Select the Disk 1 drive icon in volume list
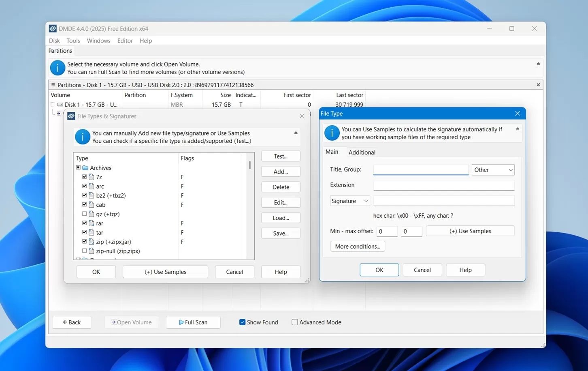 tap(60, 104)
